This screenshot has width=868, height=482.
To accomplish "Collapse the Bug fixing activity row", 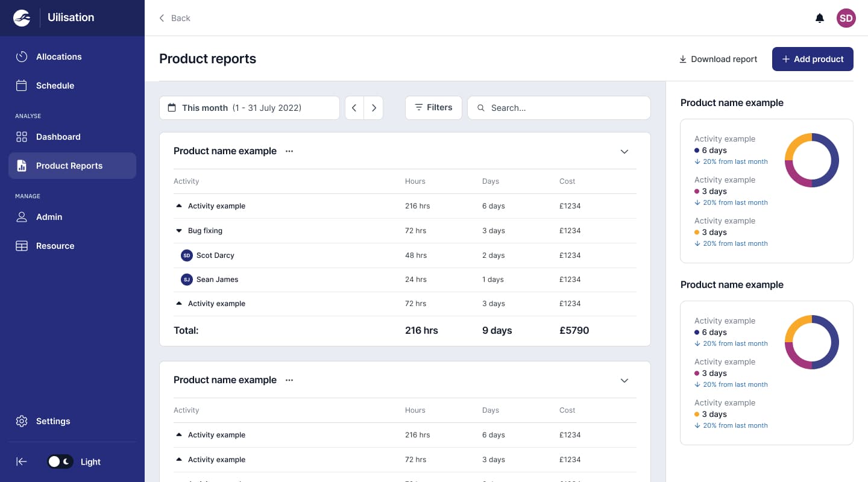I will coord(179,230).
